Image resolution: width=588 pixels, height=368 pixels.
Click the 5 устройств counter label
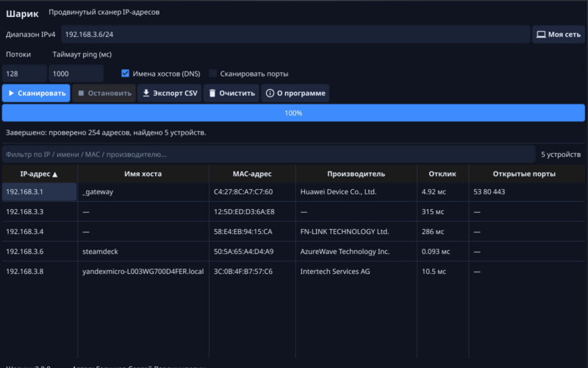point(561,155)
